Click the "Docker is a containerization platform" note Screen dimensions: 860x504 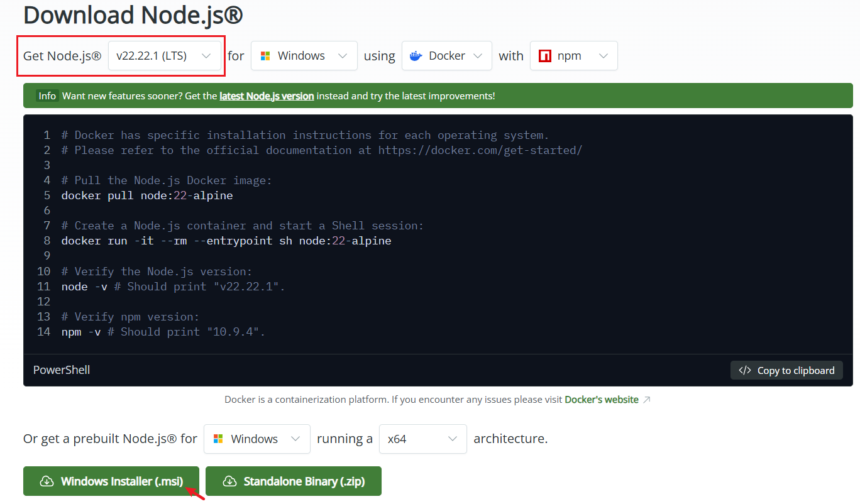(x=393, y=400)
